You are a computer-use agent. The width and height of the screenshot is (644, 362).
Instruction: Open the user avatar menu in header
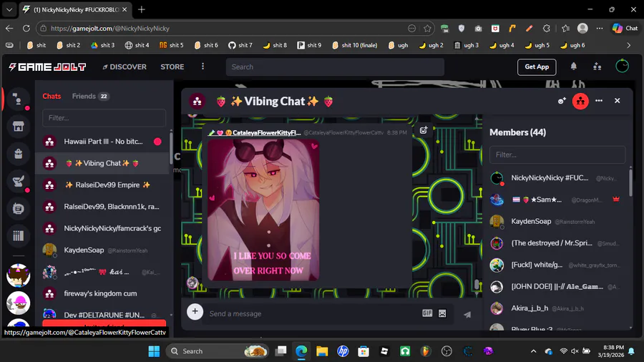[x=622, y=66]
